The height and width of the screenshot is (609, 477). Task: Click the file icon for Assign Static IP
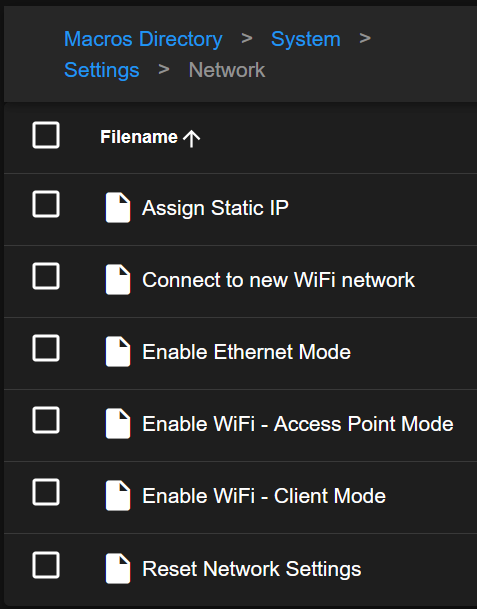click(x=118, y=207)
